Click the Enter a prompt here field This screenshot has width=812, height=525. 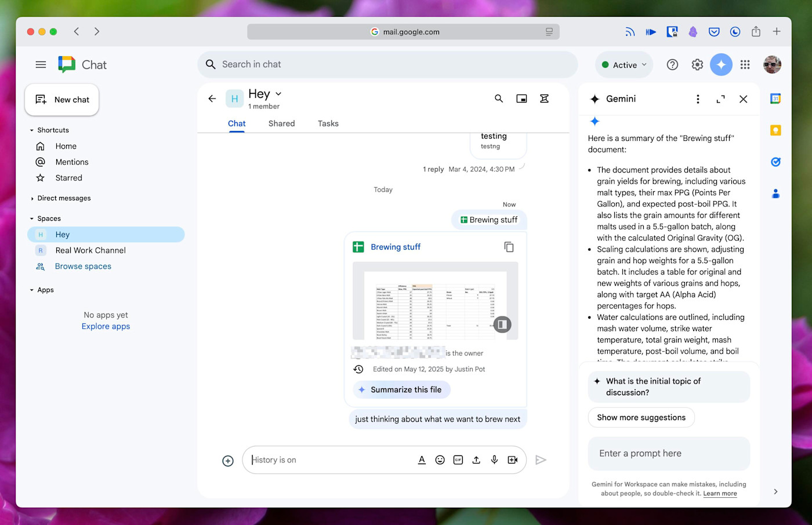click(x=669, y=453)
